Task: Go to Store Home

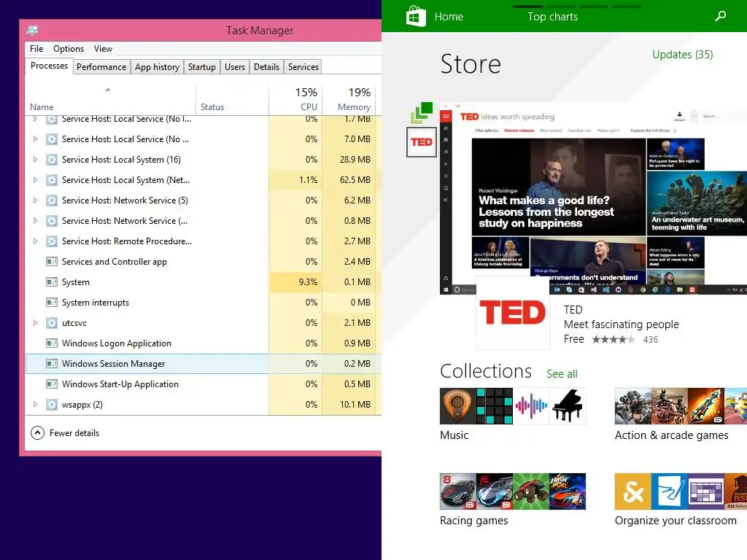Action: 449,17
